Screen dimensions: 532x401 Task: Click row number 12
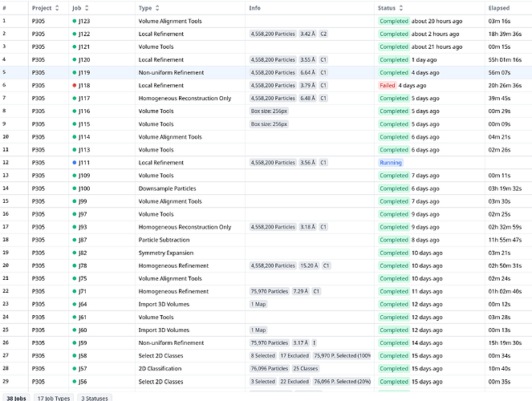tap(6, 163)
